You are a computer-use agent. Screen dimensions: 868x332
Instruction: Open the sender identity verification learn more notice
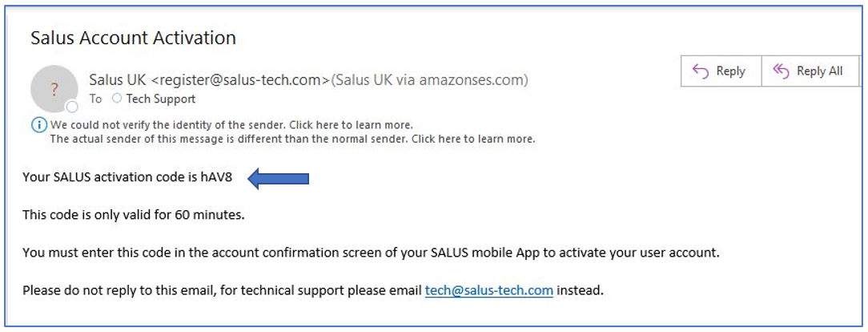(232, 124)
